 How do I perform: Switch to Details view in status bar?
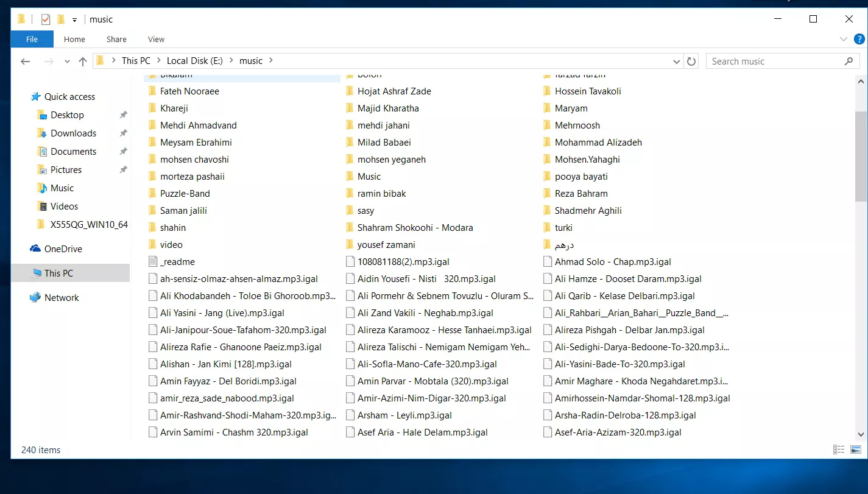pyautogui.click(x=839, y=450)
